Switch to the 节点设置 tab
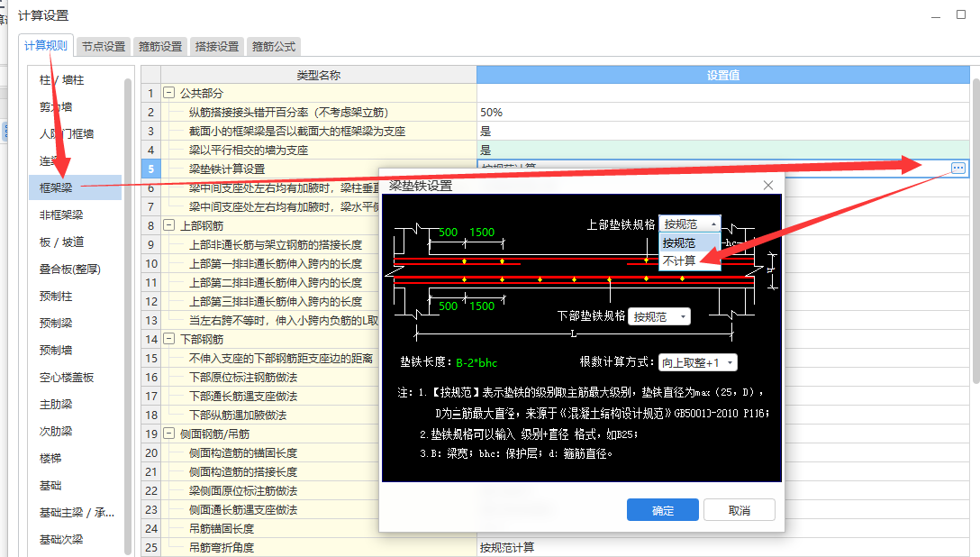Viewport: 980px width, 557px height. (104, 46)
